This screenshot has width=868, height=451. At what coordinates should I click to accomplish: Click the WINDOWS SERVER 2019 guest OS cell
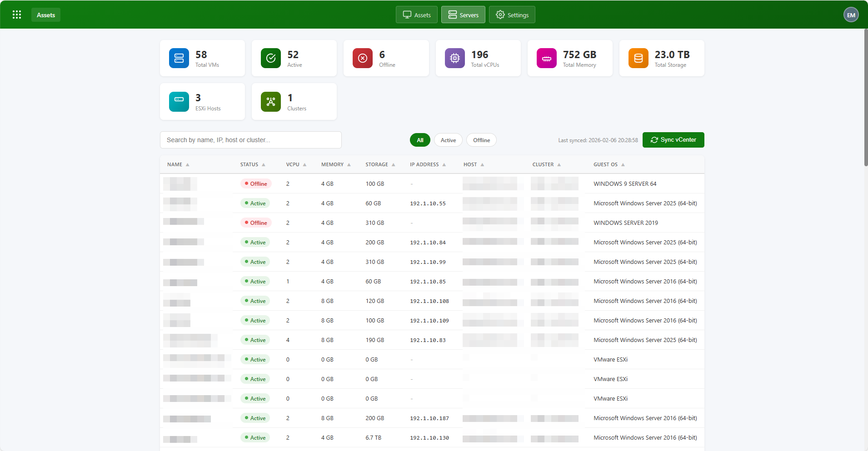[x=626, y=223]
